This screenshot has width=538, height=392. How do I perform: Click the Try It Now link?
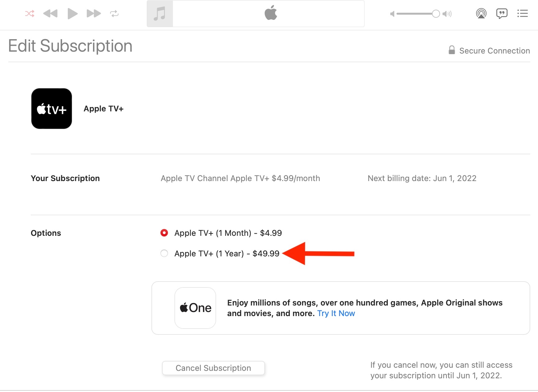click(336, 313)
